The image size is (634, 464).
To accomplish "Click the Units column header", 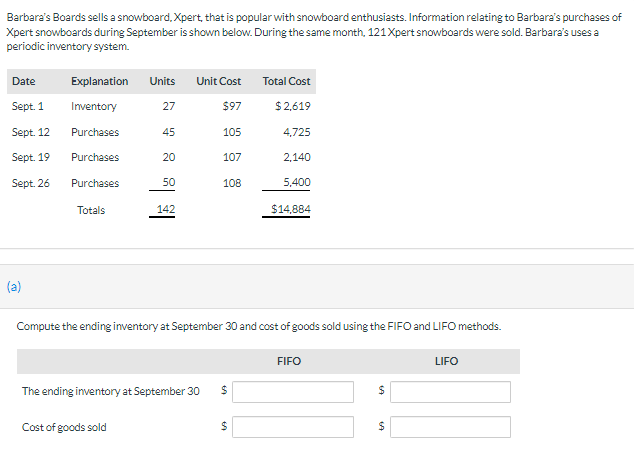I will [x=162, y=81].
